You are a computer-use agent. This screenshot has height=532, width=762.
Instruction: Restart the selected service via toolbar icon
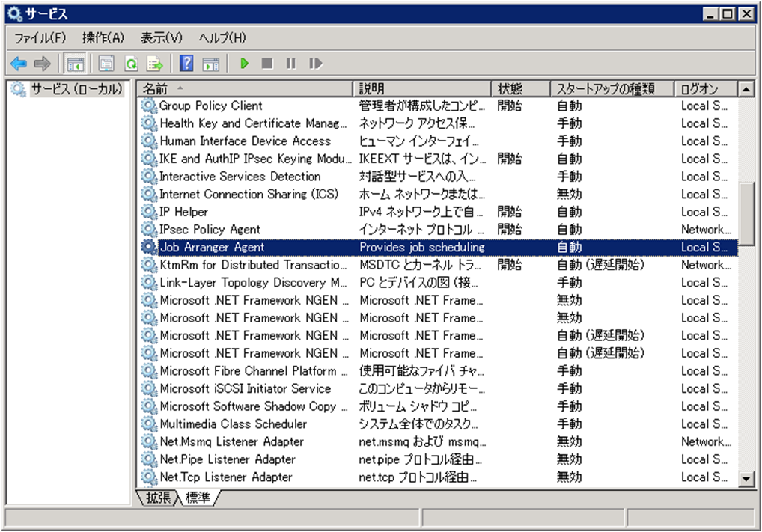click(x=315, y=64)
